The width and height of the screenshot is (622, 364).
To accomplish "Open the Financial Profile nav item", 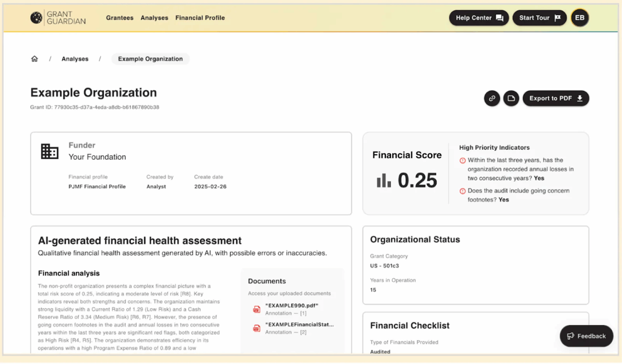I will (x=200, y=18).
